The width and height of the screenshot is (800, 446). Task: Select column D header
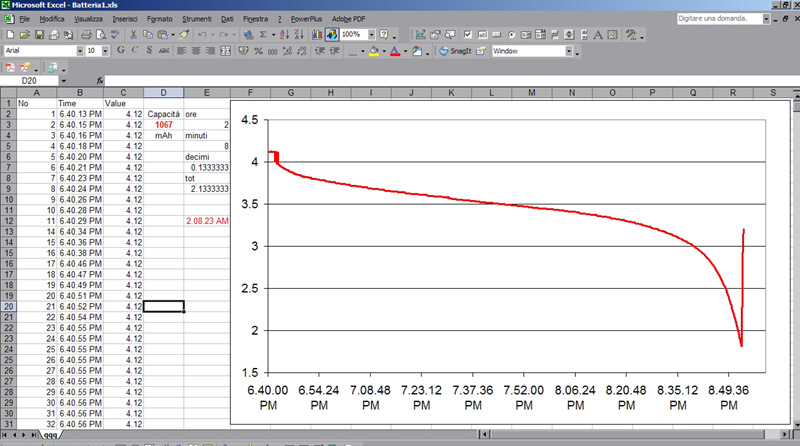click(163, 92)
